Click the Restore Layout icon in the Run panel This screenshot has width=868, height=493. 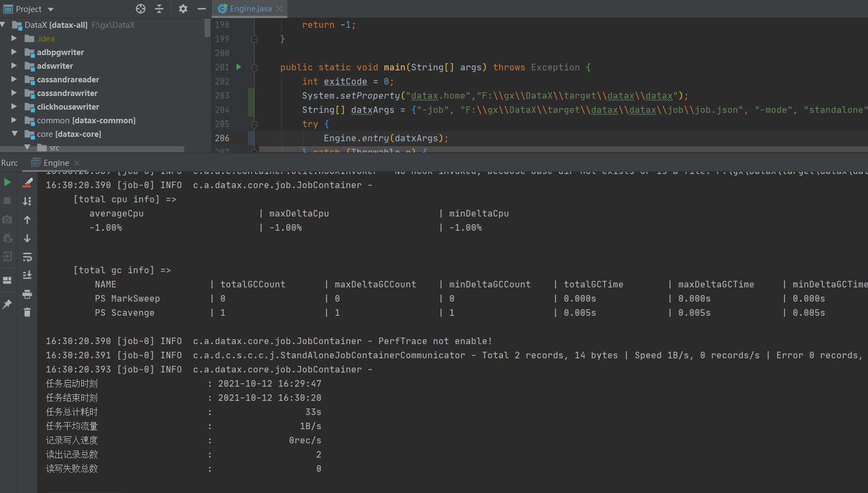pyautogui.click(x=8, y=280)
